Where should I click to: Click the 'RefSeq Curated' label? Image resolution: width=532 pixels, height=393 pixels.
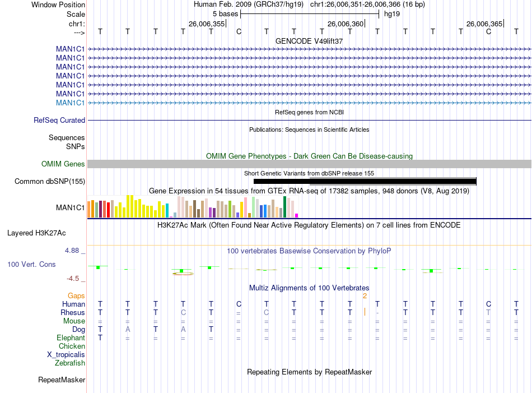(59, 120)
